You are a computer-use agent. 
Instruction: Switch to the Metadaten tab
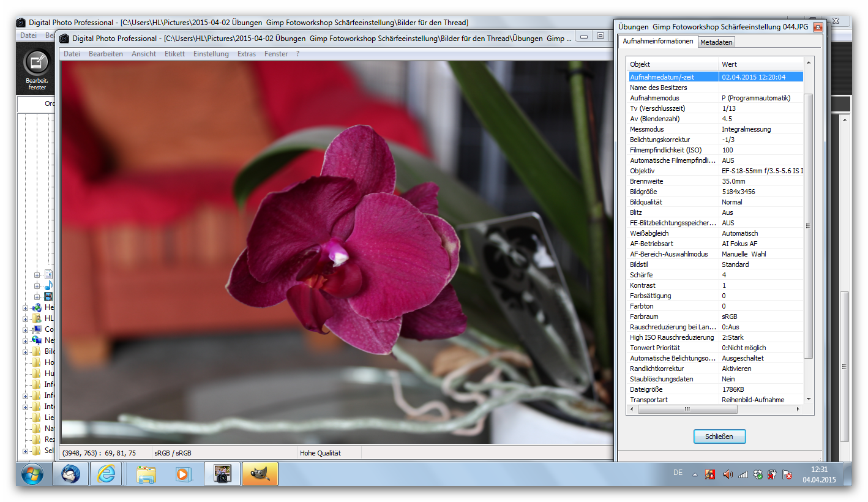click(x=716, y=42)
